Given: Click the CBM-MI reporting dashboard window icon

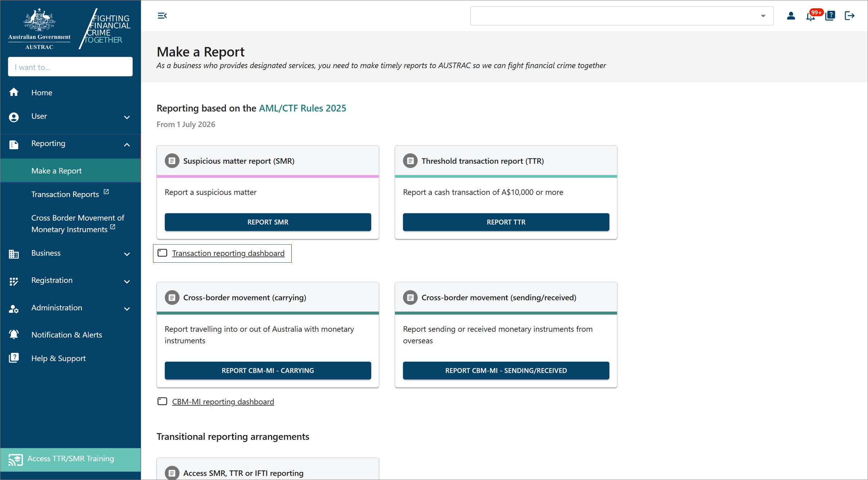Looking at the screenshot, I should (x=162, y=401).
